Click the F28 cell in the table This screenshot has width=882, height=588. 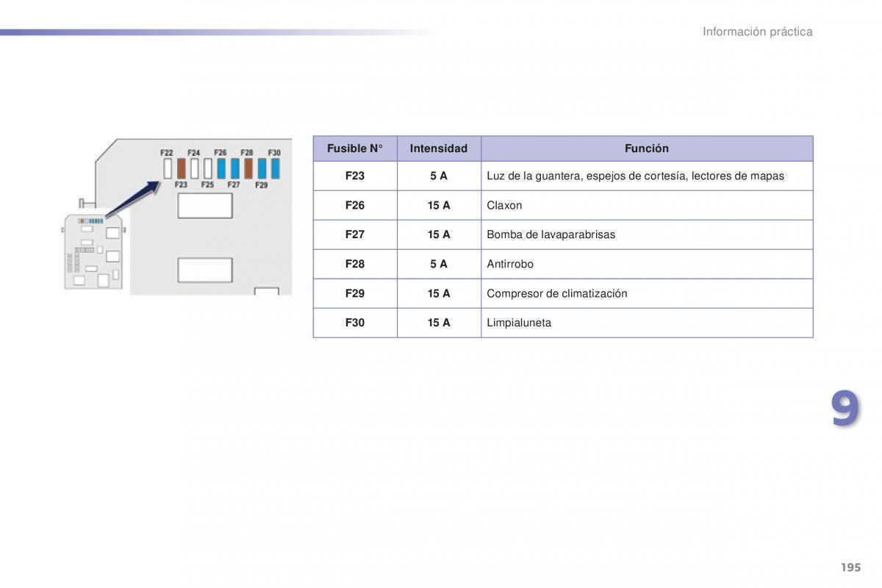[x=355, y=264]
